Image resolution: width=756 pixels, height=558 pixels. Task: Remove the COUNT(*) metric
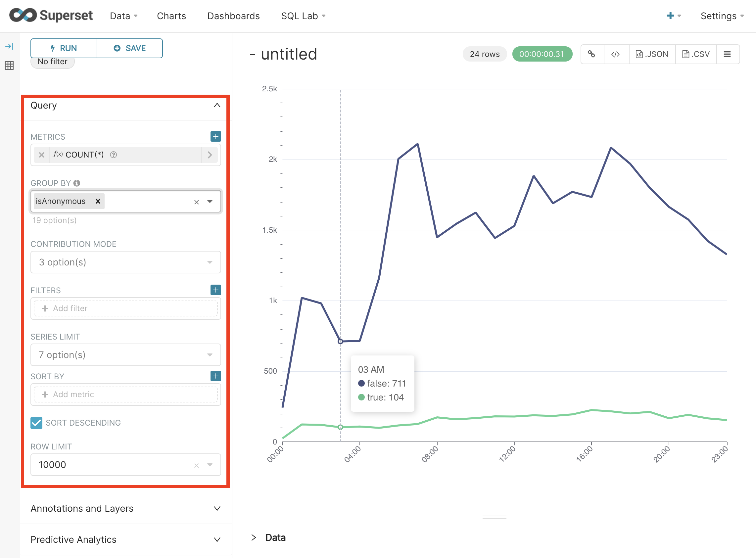(x=42, y=155)
